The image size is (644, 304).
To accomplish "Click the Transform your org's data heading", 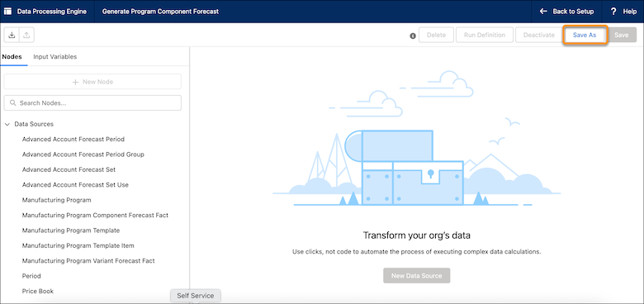I will [416, 235].
